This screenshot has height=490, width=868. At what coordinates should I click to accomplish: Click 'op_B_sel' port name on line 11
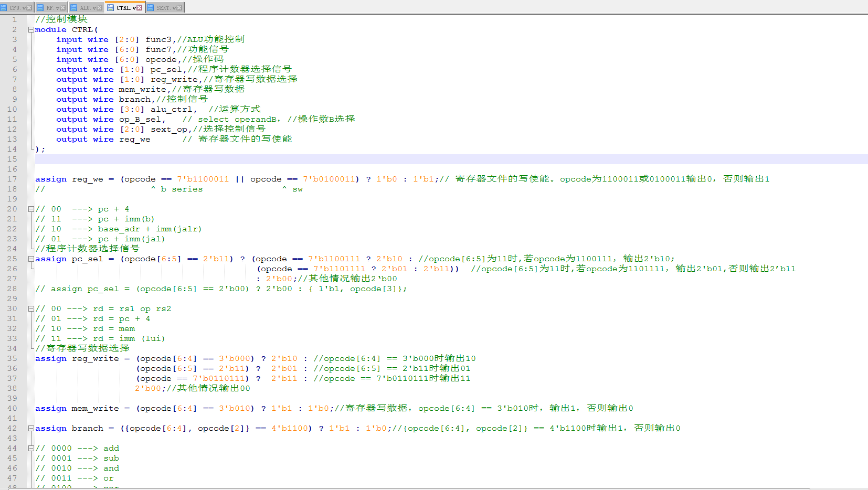tap(140, 120)
